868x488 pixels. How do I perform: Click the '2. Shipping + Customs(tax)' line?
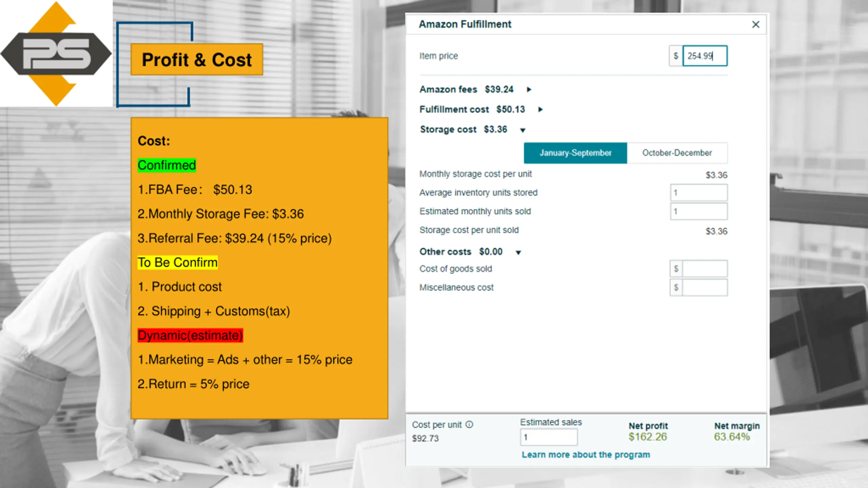point(214,311)
